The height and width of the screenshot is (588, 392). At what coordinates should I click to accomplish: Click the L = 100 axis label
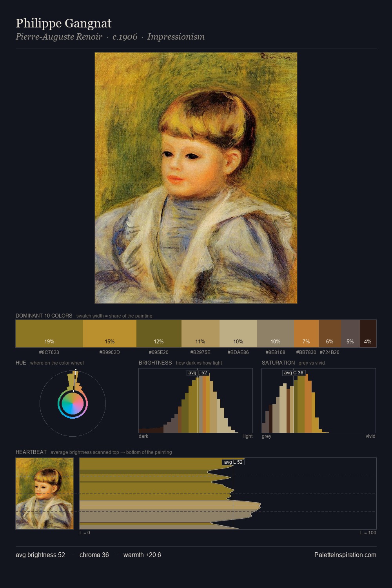[x=368, y=532]
